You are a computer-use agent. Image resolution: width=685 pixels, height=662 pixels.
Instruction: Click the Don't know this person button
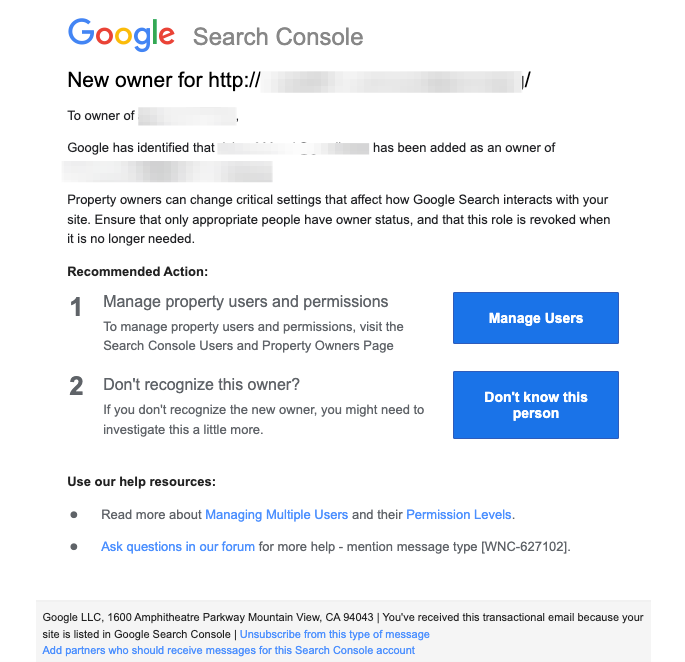tap(536, 405)
